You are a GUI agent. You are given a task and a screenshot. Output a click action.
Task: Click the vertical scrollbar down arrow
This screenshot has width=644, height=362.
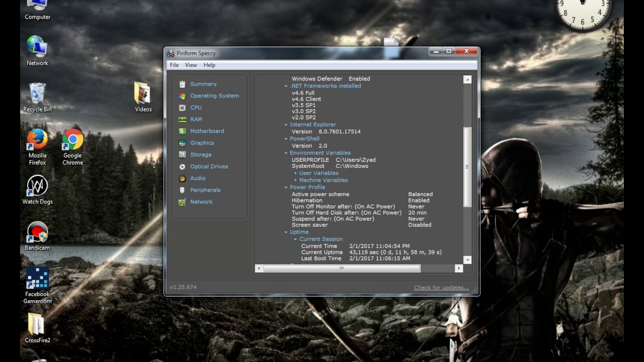click(x=467, y=260)
